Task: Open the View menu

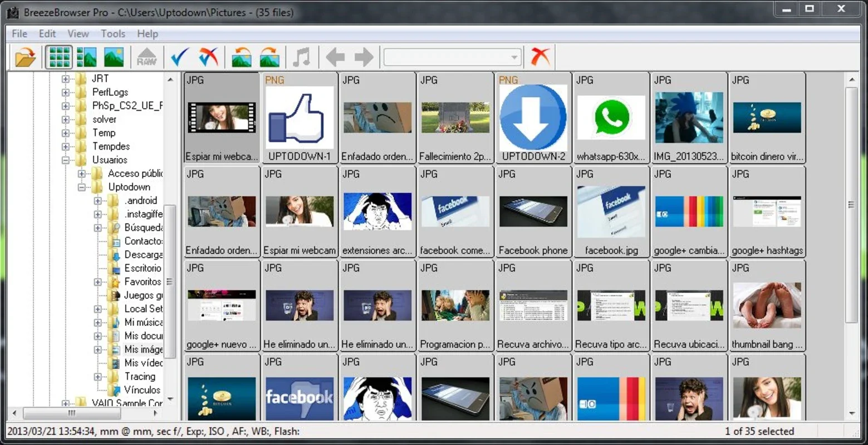Action: [x=79, y=34]
